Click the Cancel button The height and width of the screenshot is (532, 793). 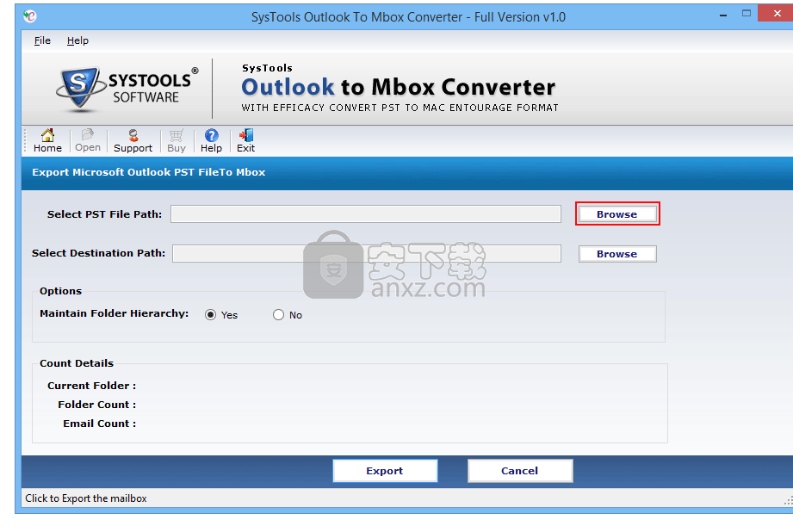point(520,471)
